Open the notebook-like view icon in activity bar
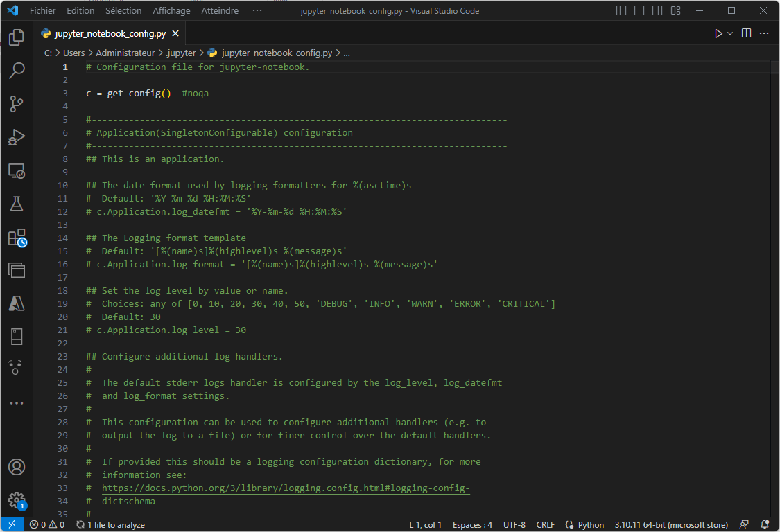This screenshot has height=532, width=780. (17, 337)
